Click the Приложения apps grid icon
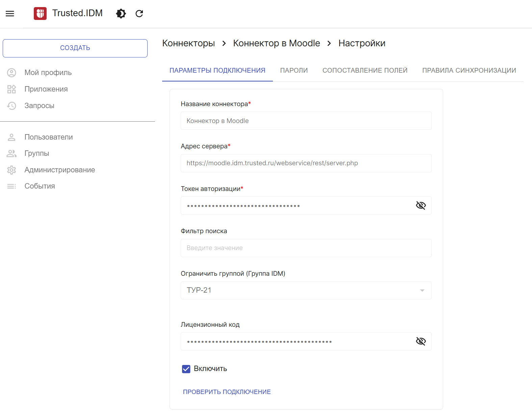This screenshot has width=532, height=418. click(11, 89)
